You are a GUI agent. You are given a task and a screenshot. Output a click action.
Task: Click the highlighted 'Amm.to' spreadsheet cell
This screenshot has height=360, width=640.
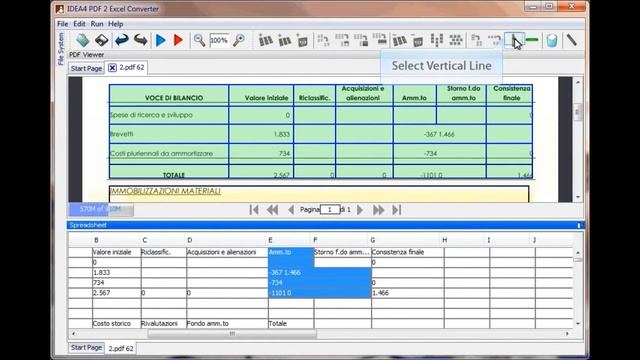pos(291,252)
